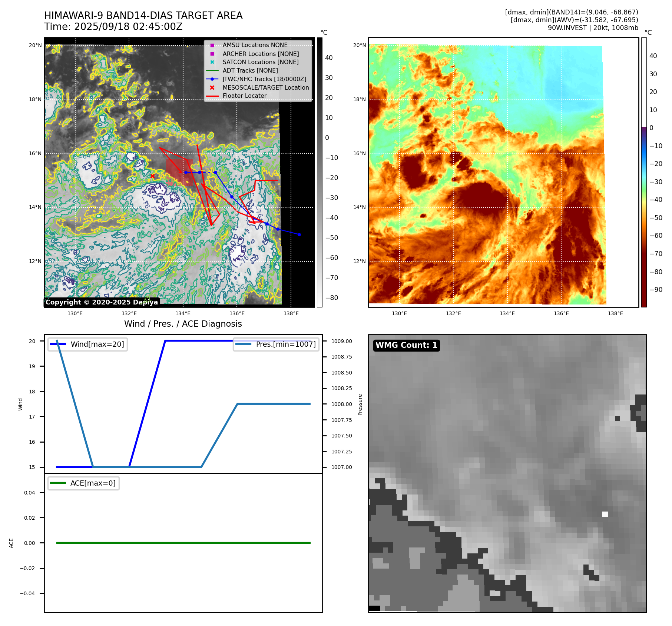Open the WMG grayscale image panel
This screenshot has width=672, height=626.
click(x=507, y=473)
